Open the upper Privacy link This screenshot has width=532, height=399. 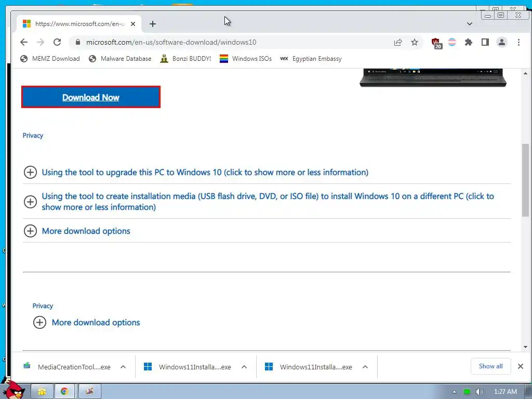[33, 136]
